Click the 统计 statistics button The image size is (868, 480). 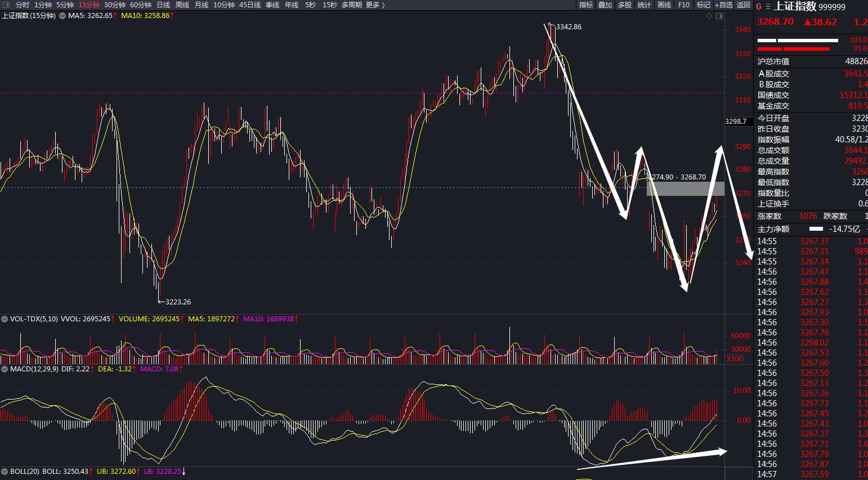(645, 5)
